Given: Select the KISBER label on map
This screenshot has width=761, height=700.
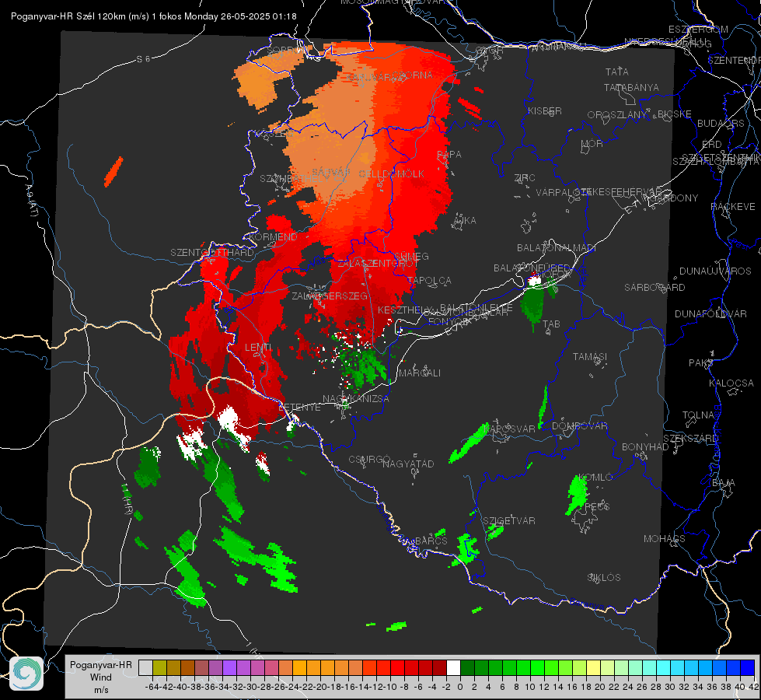Looking at the screenshot, I should (x=545, y=110).
